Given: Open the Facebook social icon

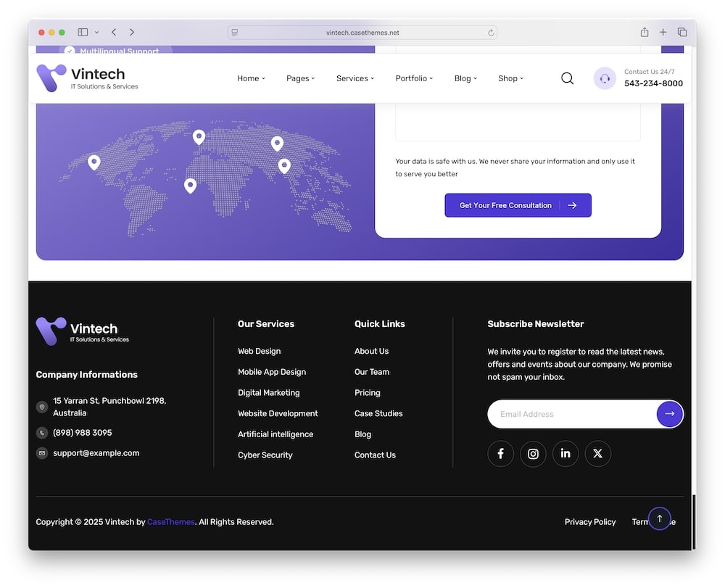Looking at the screenshot, I should coord(500,453).
